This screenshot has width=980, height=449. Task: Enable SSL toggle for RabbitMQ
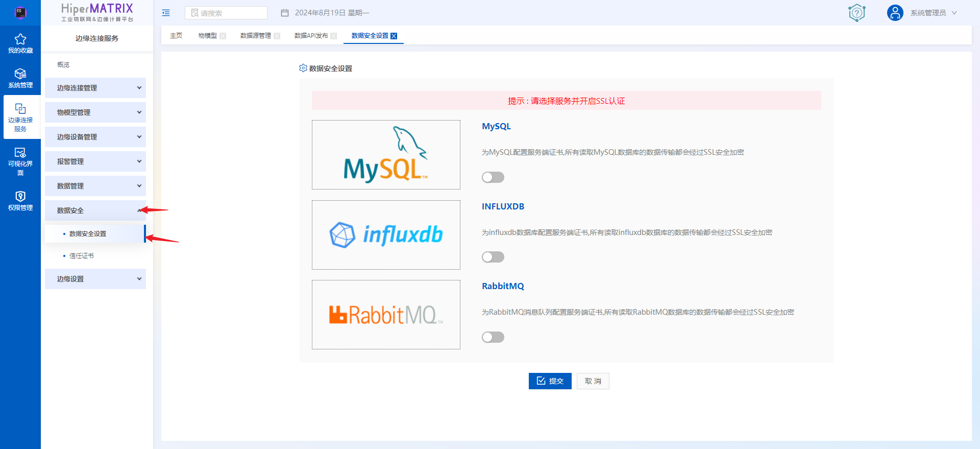(493, 337)
